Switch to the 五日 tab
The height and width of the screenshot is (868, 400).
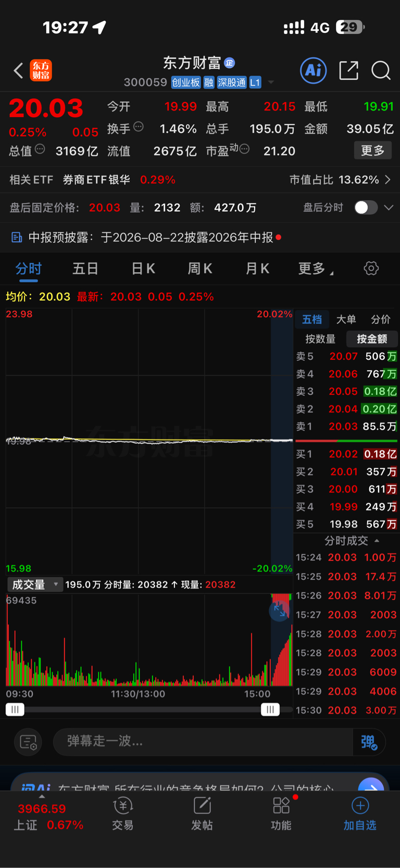tap(85, 268)
